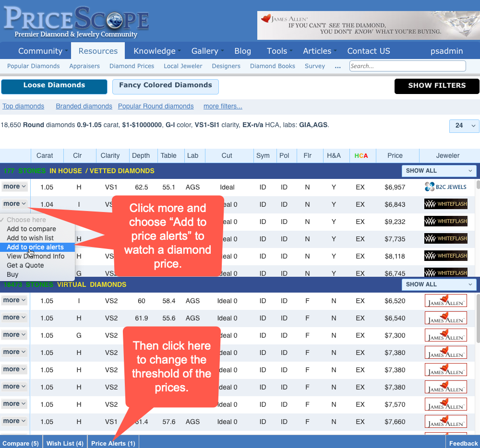Open the Top diamonds link
The image size is (480, 448).
(x=23, y=106)
